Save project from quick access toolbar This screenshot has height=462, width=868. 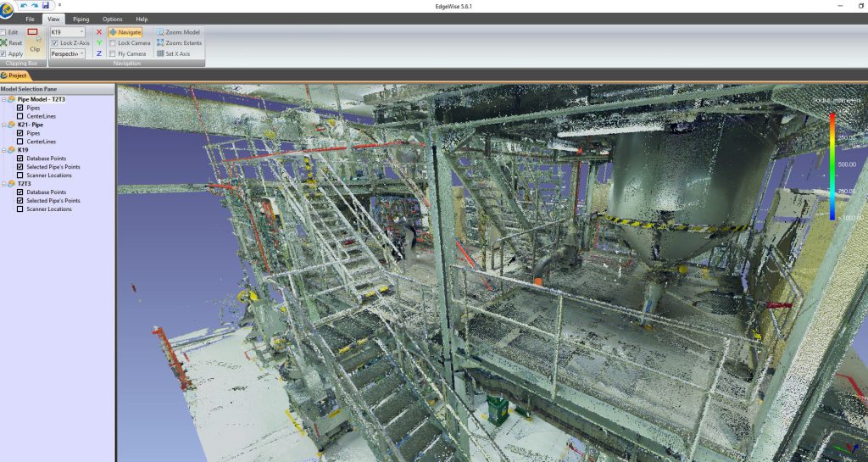click(x=45, y=5)
